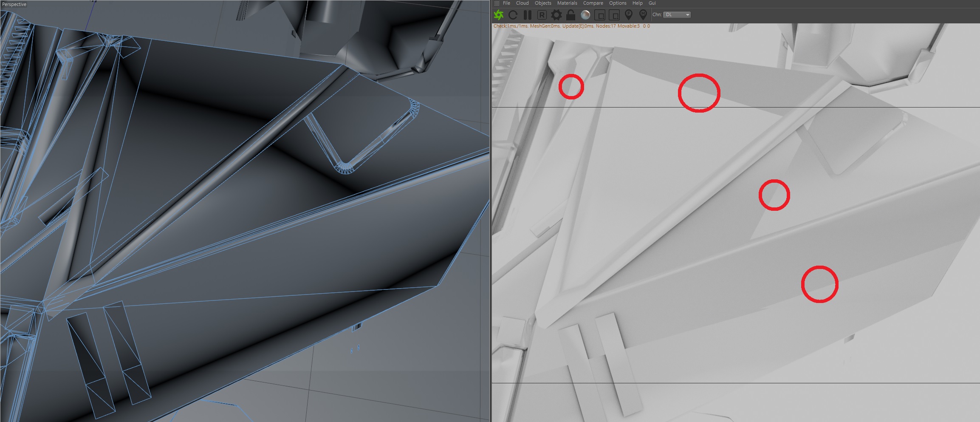Toggle clay mode sphere icon

[585, 15]
